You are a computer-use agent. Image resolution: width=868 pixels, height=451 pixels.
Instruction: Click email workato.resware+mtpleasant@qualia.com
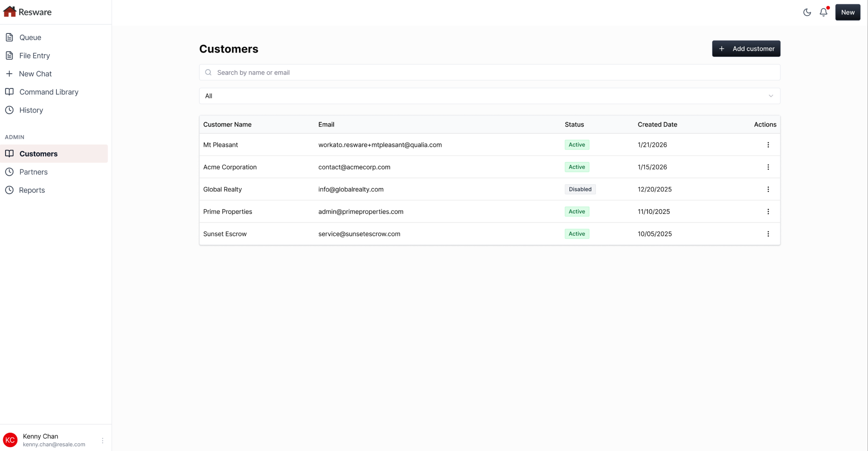[380, 145]
